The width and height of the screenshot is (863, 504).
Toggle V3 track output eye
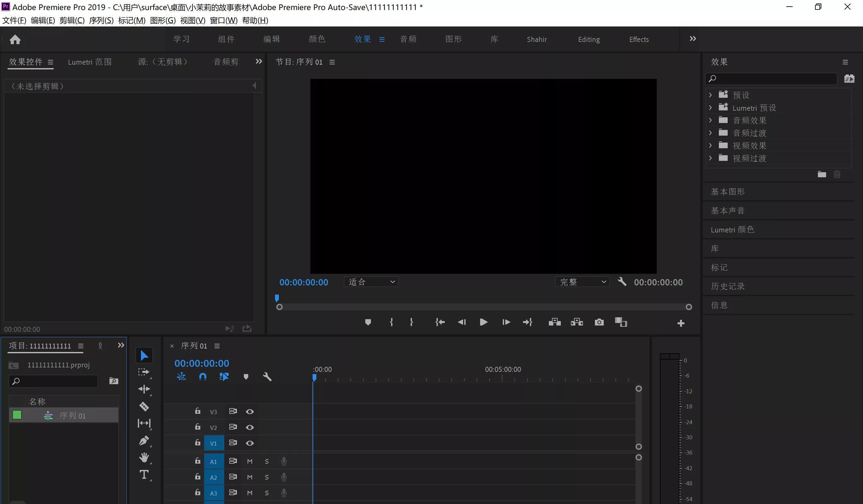click(250, 412)
